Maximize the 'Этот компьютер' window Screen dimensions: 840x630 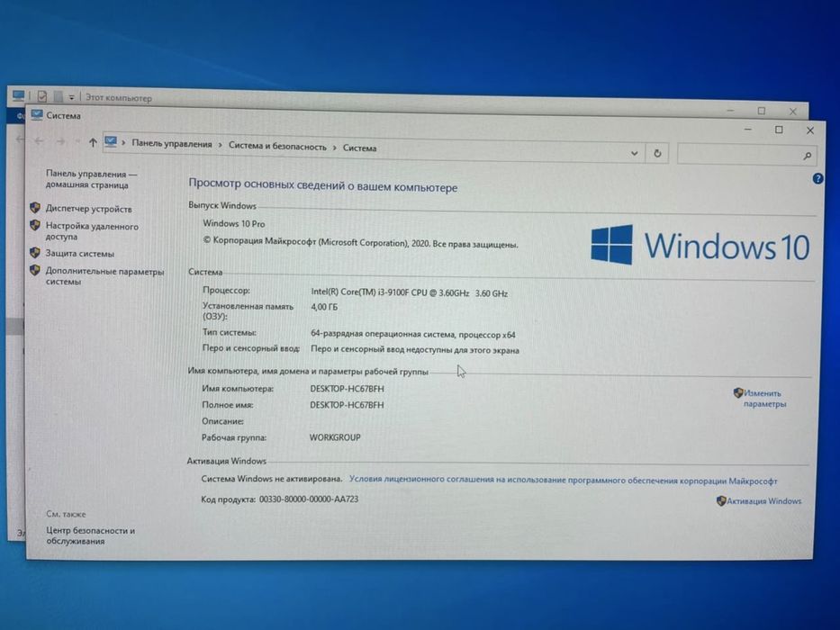(x=762, y=111)
